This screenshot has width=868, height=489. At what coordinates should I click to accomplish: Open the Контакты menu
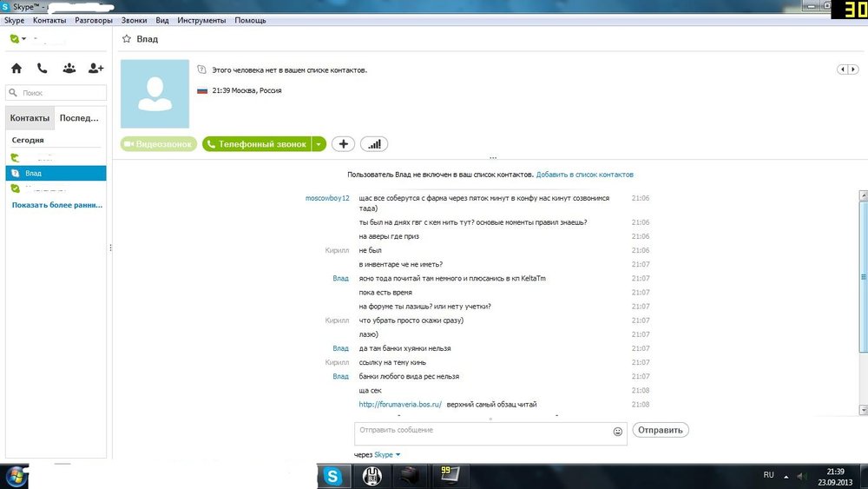[x=49, y=20]
